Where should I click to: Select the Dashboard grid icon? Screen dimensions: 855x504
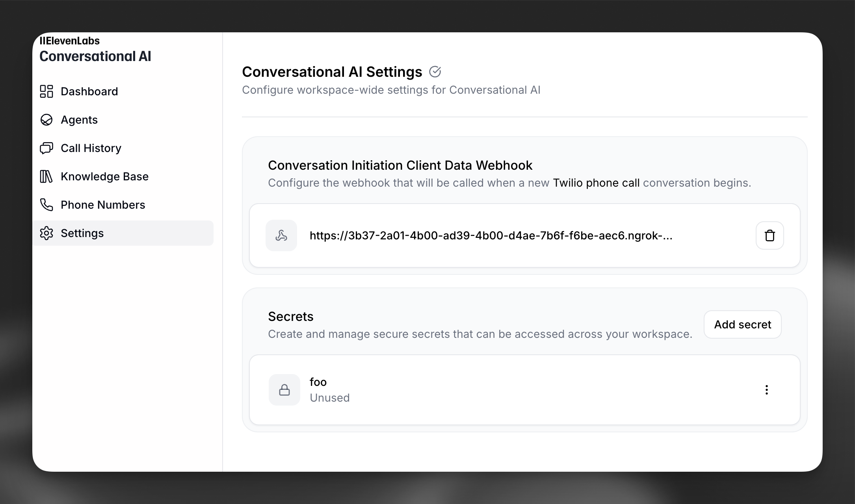(46, 91)
